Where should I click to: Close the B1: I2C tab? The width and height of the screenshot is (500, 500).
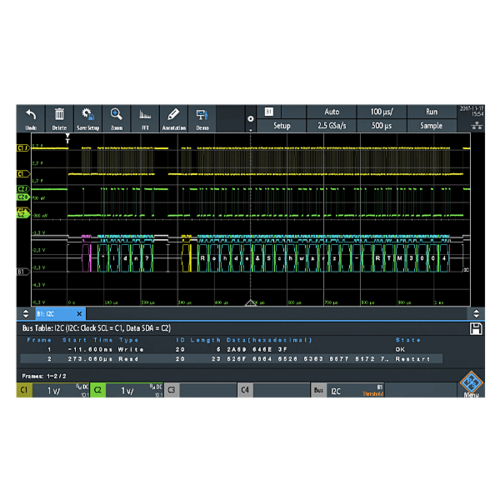pos(79,314)
